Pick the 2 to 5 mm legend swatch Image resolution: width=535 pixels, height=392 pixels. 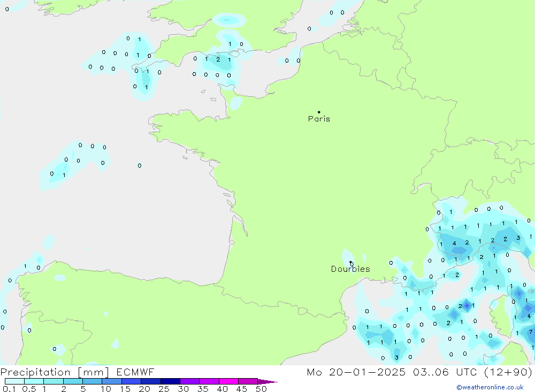(x=73, y=382)
